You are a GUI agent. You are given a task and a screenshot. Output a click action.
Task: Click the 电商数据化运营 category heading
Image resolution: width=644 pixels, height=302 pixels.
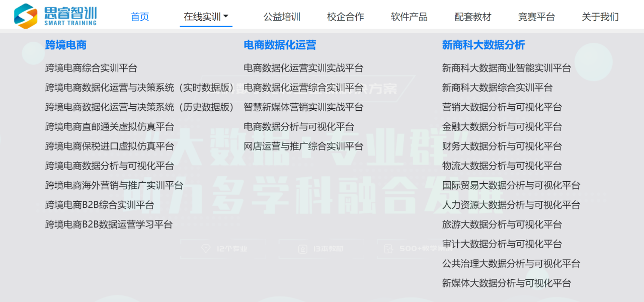coord(280,45)
